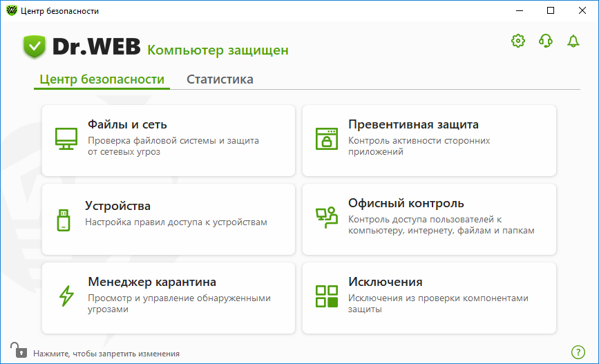This screenshot has height=364, width=599.
Task: Click the padlock icon to forbid changes
Action: point(19,350)
